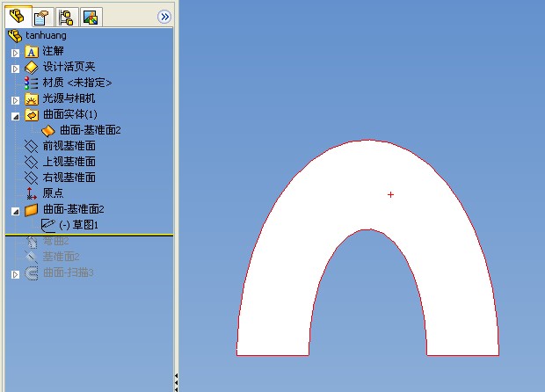Click the 右视基准面 plane icon
Screen dimensions: 545x392
coord(31,178)
